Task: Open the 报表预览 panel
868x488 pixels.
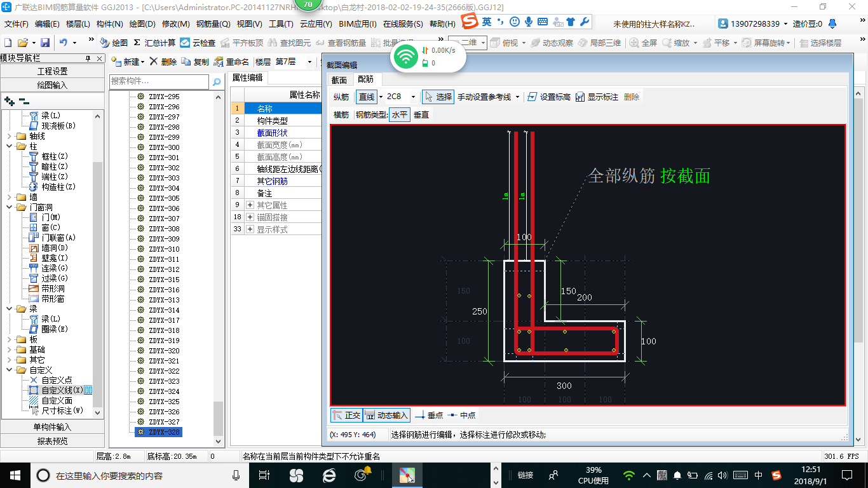Action: click(x=53, y=440)
